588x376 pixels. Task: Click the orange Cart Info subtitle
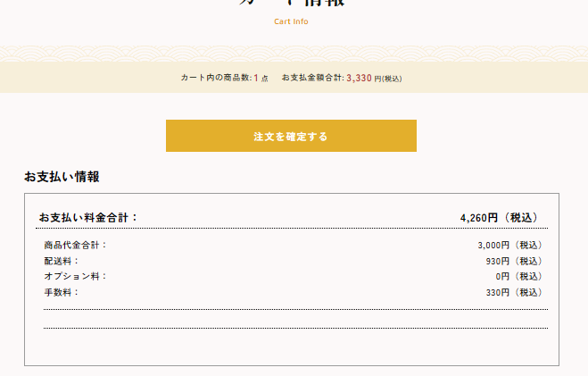pyautogui.click(x=291, y=21)
